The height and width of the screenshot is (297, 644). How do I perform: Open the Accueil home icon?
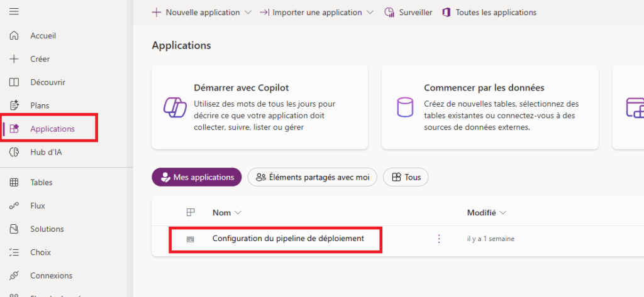14,36
